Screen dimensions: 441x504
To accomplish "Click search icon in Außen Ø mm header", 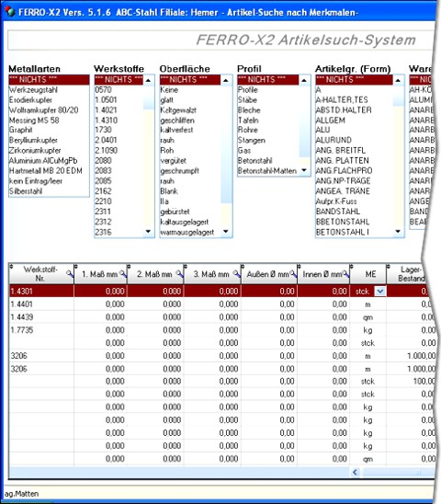I will [292, 274].
